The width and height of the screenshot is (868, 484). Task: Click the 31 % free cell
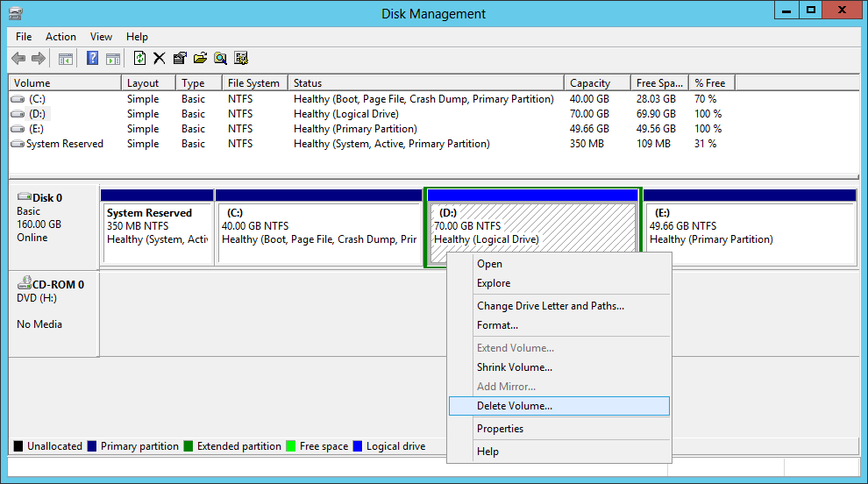click(x=705, y=144)
